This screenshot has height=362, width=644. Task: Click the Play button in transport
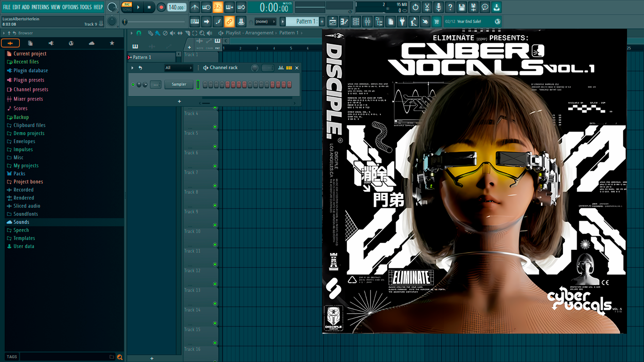point(138,7)
